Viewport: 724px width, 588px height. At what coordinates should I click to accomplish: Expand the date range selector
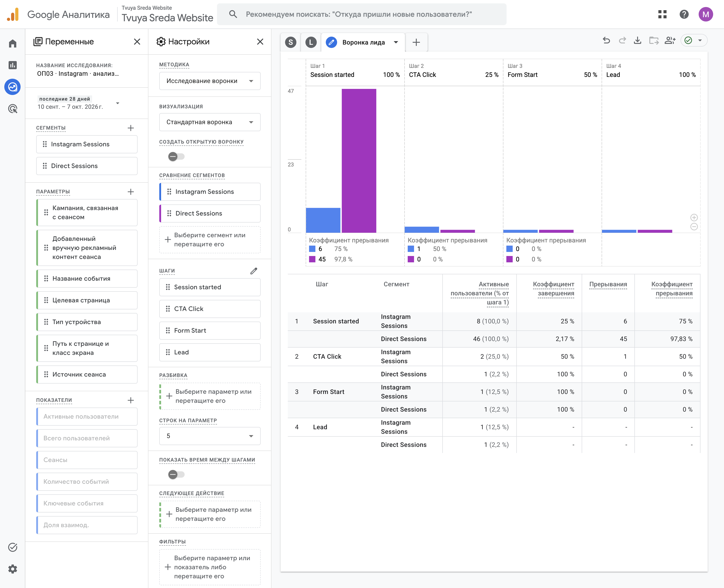[118, 103]
